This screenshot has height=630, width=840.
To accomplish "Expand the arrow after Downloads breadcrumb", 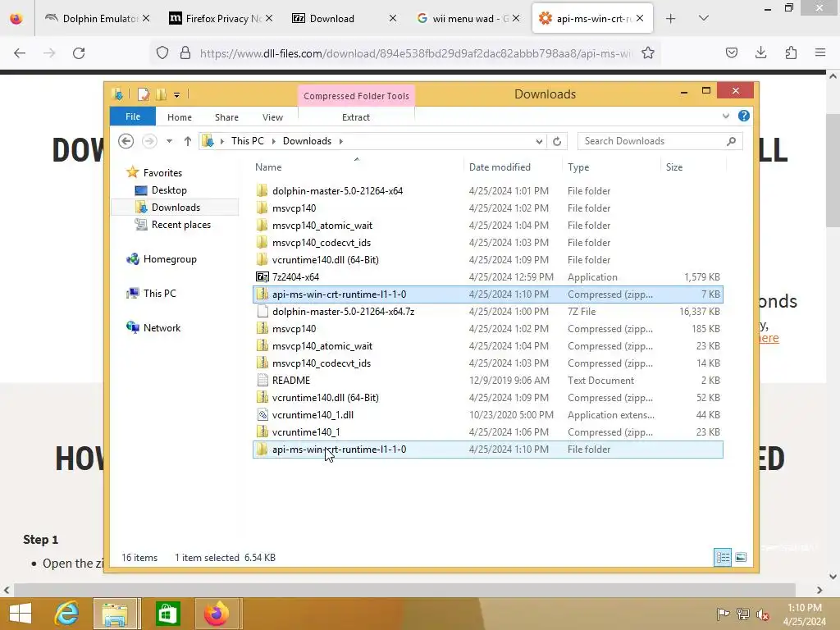I will 340,141.
